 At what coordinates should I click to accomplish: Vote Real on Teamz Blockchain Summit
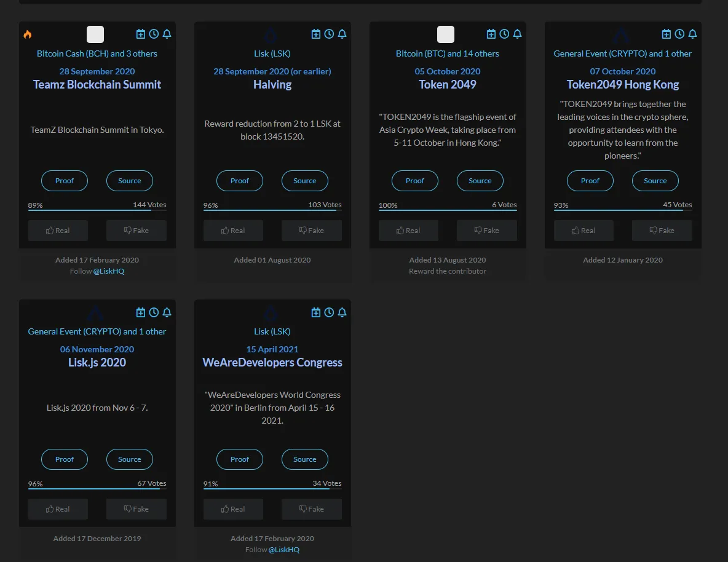[x=58, y=231]
